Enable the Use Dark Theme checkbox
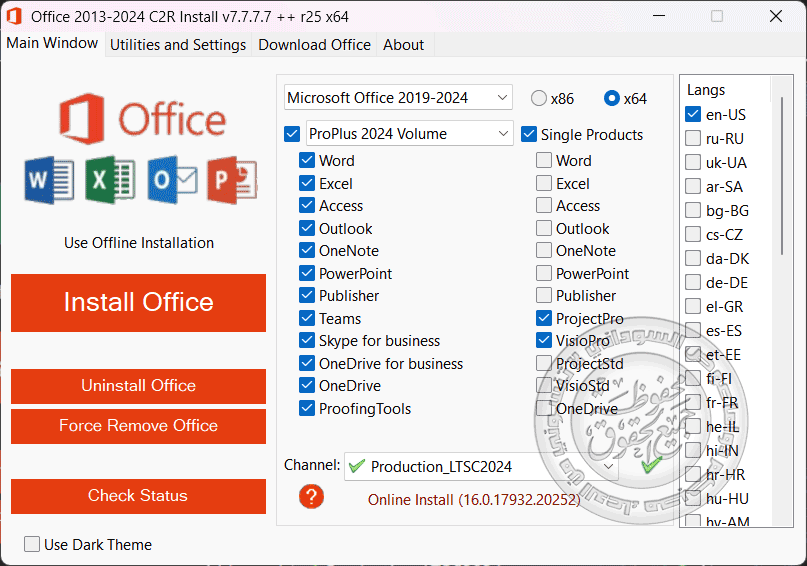807x566 pixels. [x=32, y=544]
